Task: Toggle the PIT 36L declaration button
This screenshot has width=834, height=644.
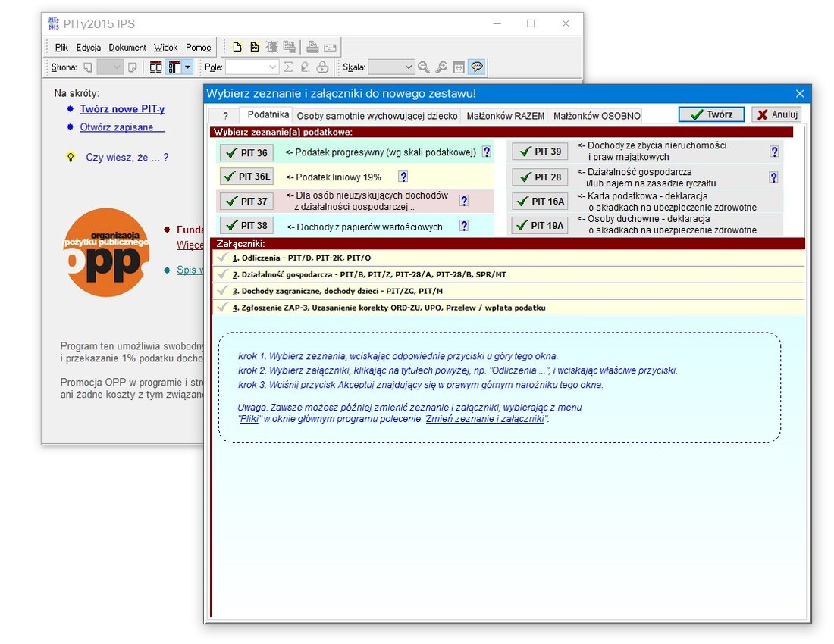Action: (246, 177)
